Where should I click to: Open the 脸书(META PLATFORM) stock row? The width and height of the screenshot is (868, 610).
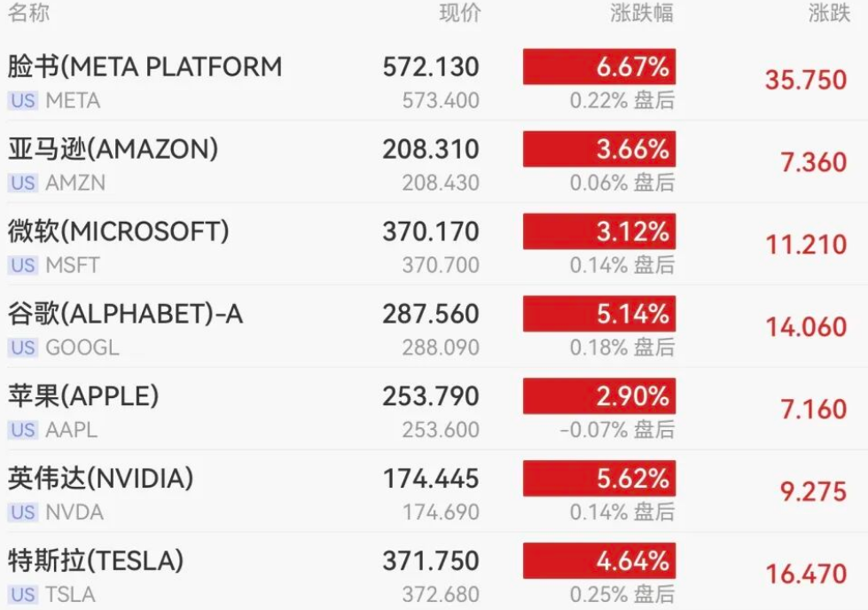145,67
